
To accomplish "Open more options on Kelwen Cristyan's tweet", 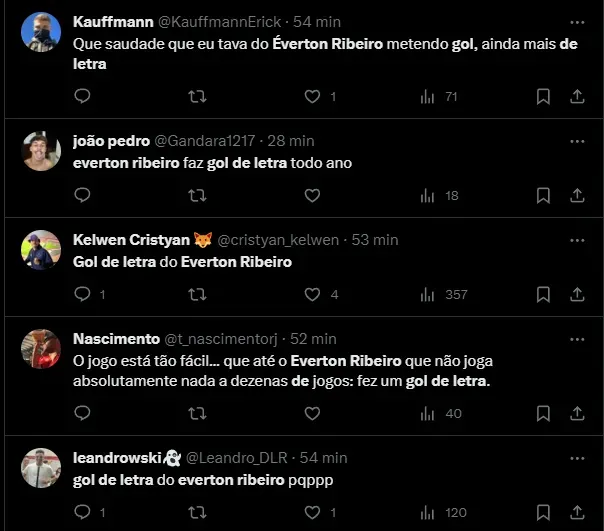I will pyautogui.click(x=577, y=240).
